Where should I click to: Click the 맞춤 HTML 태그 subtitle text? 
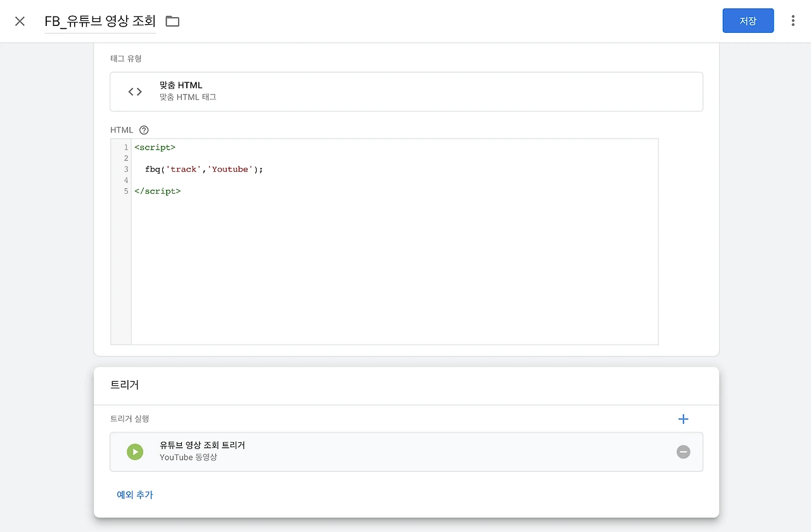tap(188, 98)
